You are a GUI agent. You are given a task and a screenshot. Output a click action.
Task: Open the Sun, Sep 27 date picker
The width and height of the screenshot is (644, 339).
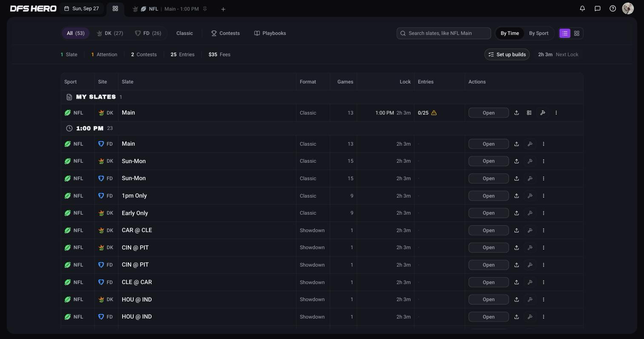(82, 9)
